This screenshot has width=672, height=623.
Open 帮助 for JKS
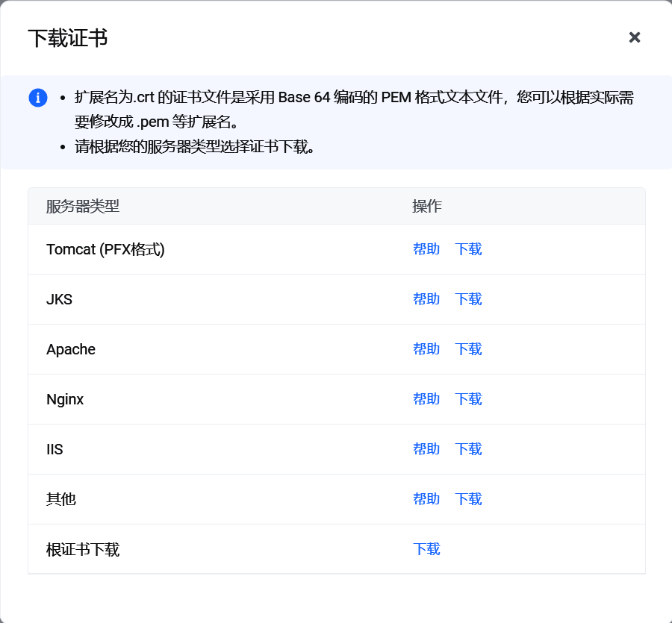426,299
